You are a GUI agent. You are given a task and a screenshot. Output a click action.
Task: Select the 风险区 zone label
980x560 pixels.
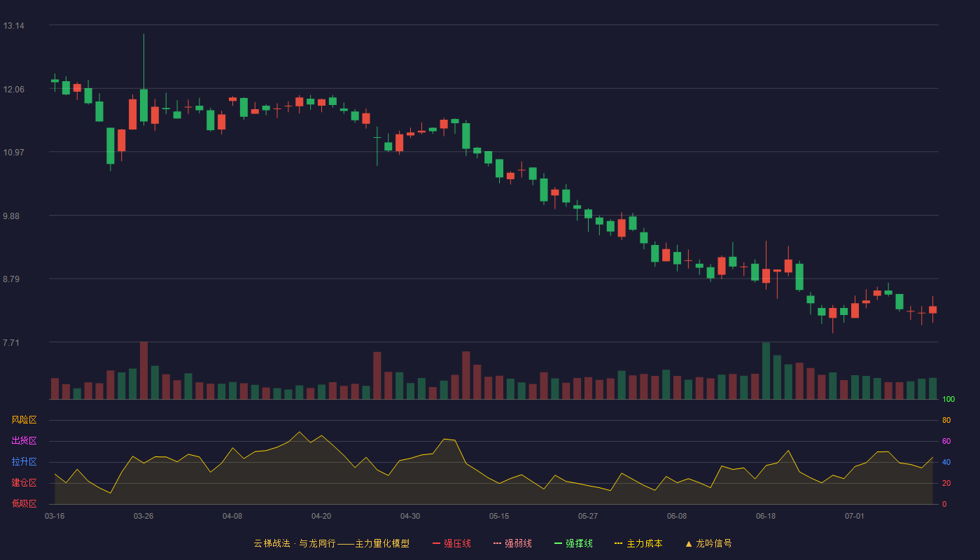(x=24, y=420)
